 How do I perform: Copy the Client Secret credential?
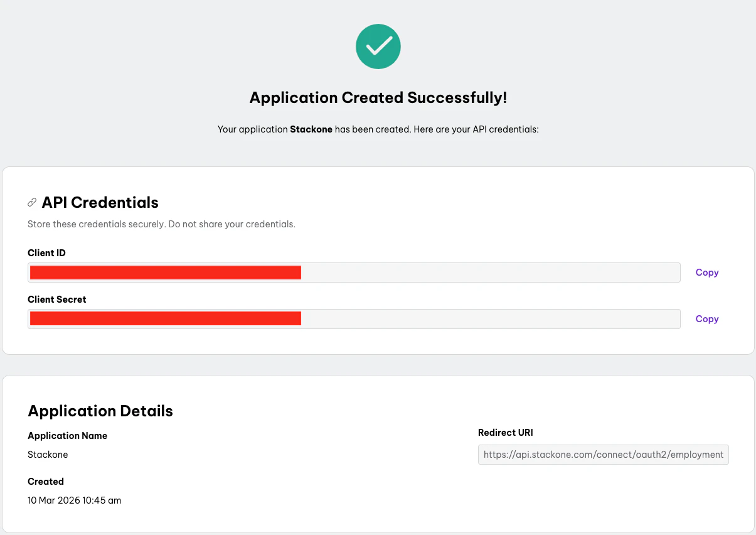pyautogui.click(x=706, y=318)
